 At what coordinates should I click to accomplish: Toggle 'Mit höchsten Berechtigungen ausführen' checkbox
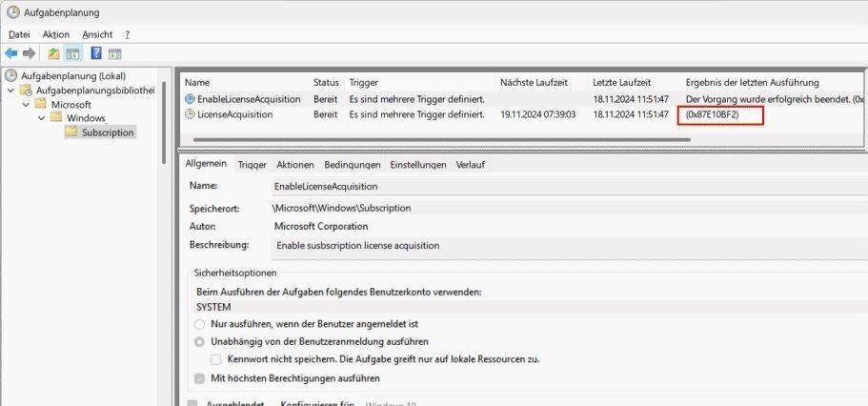[x=199, y=379]
